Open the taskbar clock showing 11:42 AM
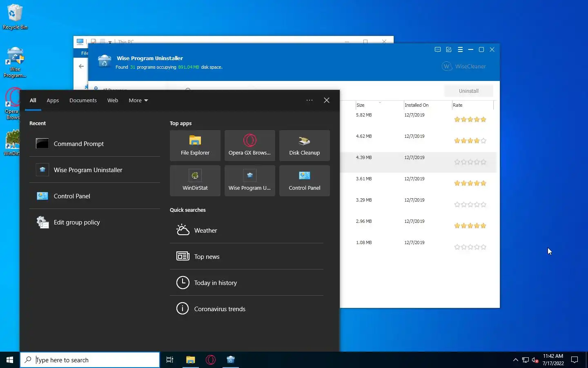 point(553,360)
